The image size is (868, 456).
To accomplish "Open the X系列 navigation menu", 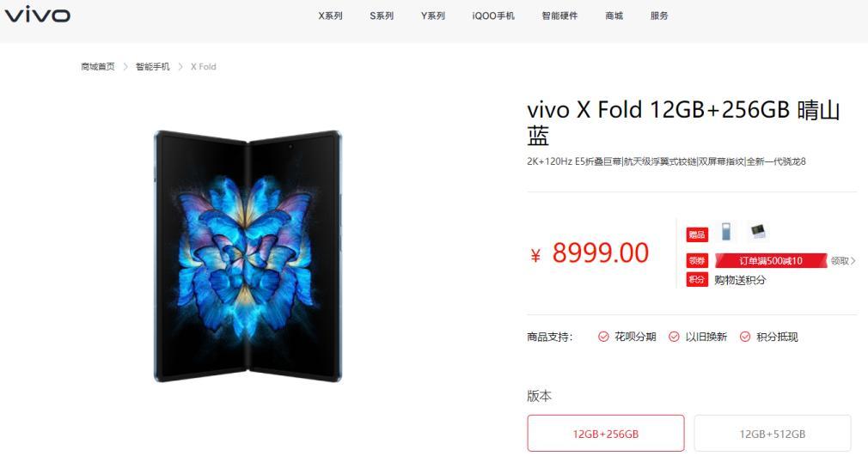I will point(331,16).
